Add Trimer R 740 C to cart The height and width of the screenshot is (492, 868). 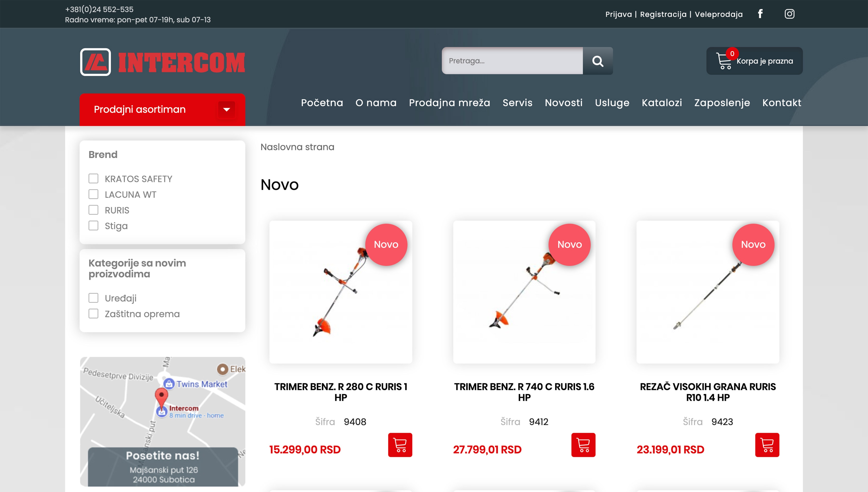pos(583,445)
